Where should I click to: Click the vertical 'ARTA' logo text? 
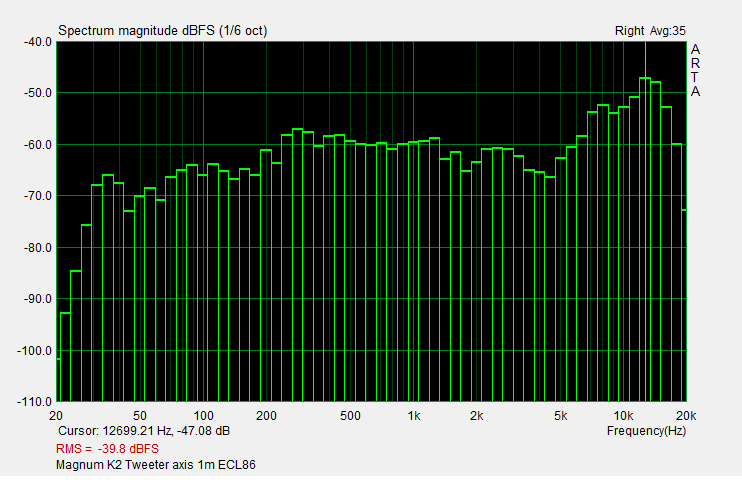[x=695, y=71]
